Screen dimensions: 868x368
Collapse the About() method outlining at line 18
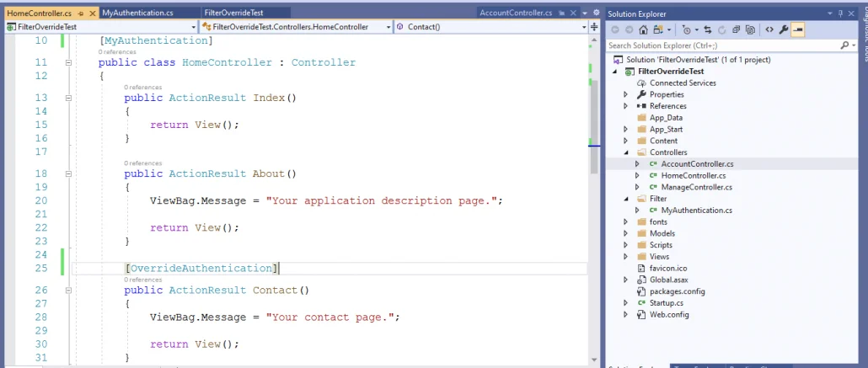68,173
